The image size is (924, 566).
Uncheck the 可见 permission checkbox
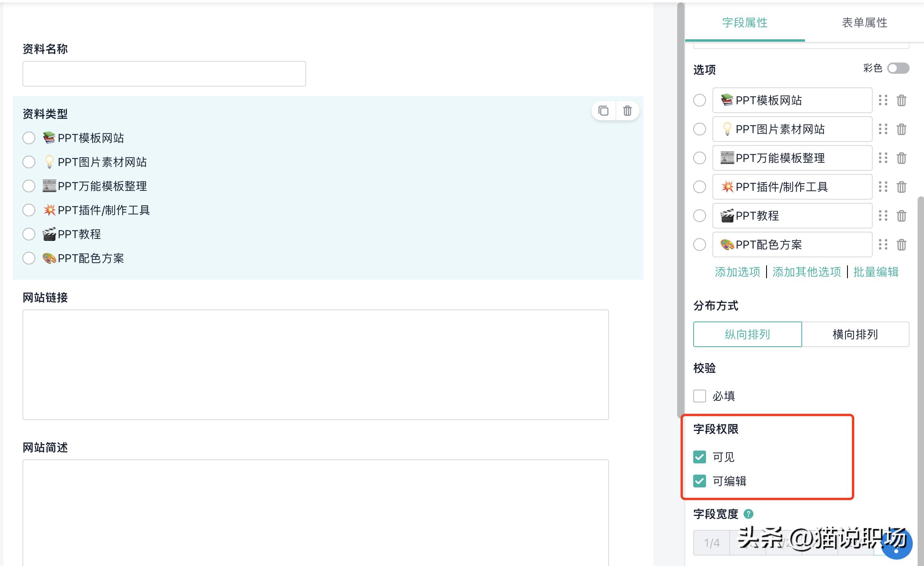pyautogui.click(x=700, y=457)
